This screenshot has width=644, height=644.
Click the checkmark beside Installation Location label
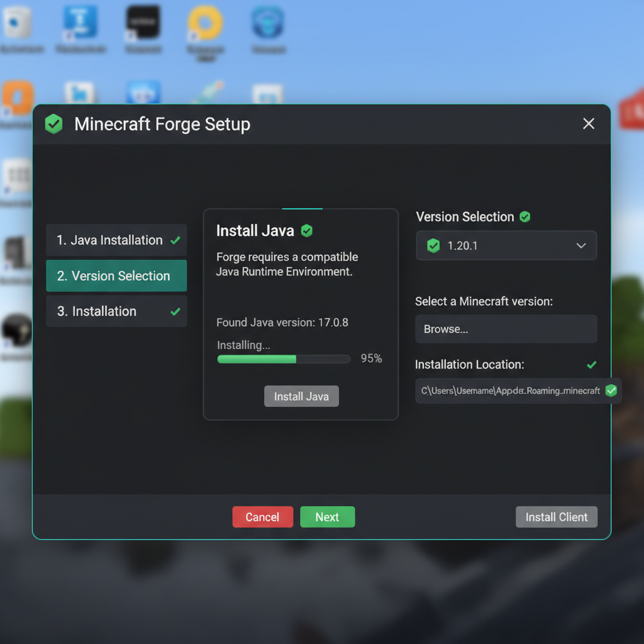pos(591,365)
